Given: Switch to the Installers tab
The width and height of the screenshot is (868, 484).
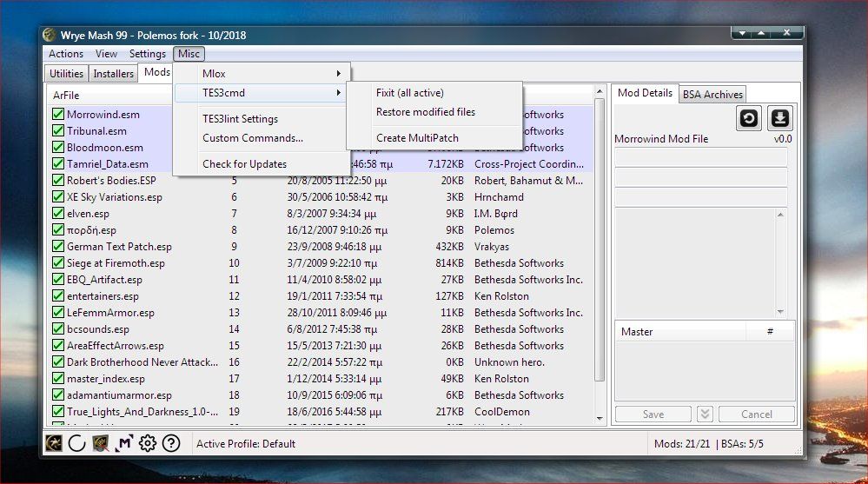Looking at the screenshot, I should coord(114,74).
